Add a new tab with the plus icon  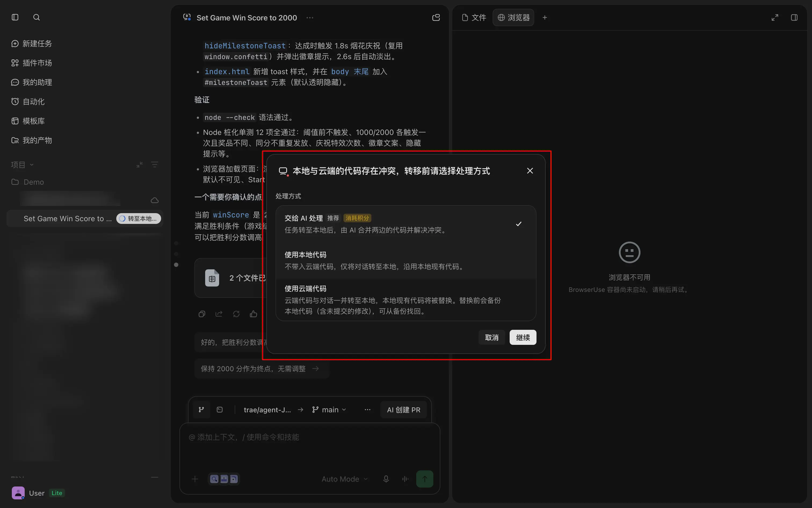pyautogui.click(x=545, y=17)
